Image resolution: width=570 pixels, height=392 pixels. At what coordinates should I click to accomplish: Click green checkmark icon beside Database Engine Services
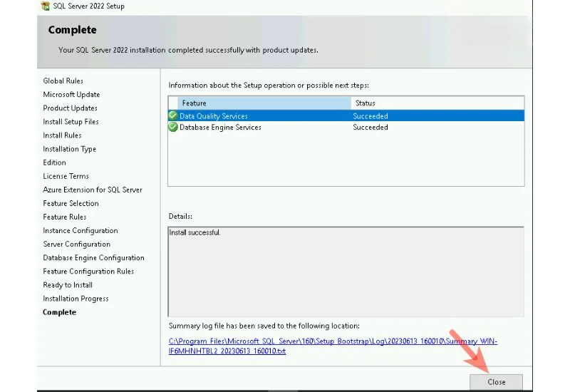tap(172, 128)
